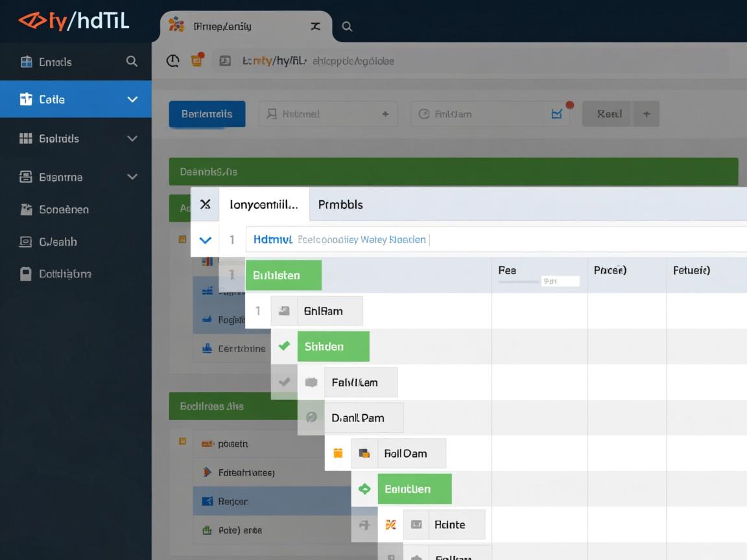Click the blue Bentemails button

click(x=207, y=114)
